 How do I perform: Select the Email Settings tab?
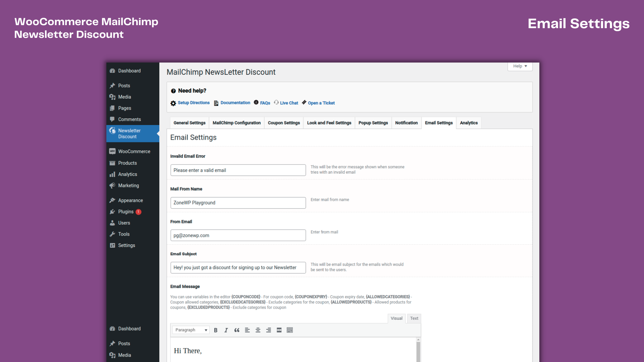(x=439, y=123)
